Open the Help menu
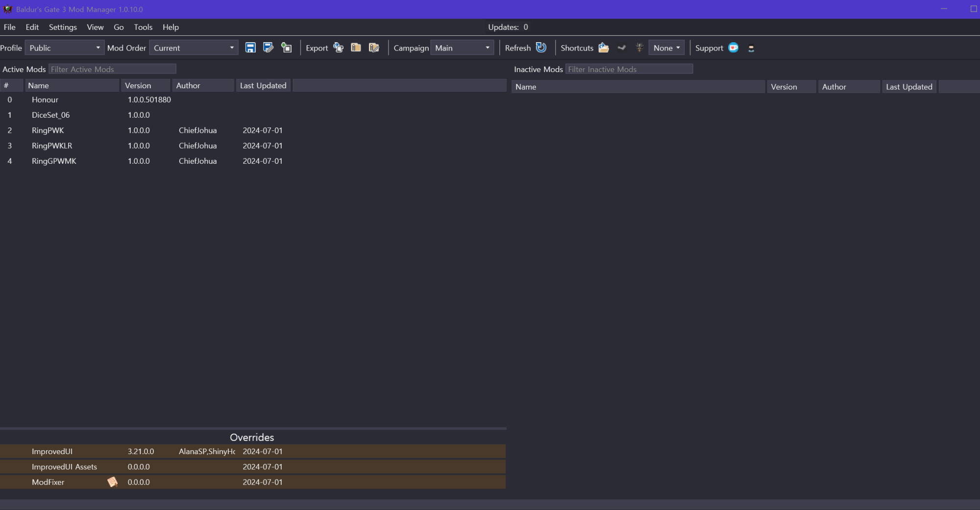The image size is (980, 510). [171, 27]
